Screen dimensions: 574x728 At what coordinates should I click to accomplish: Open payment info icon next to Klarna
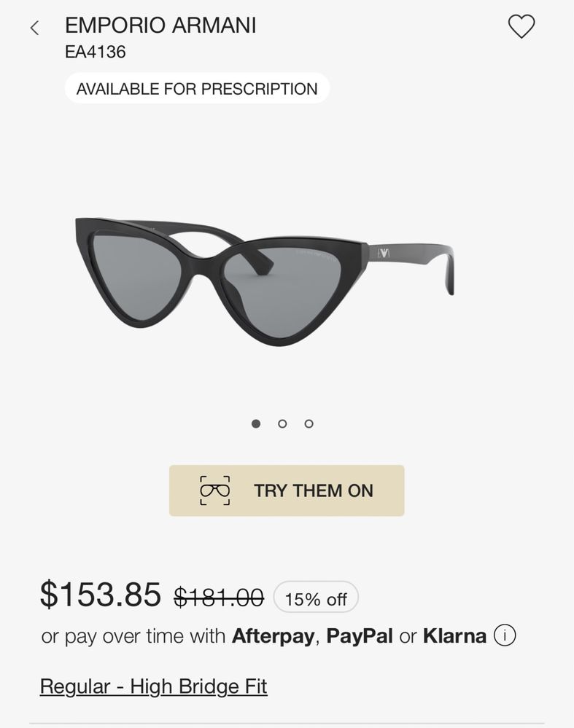click(505, 635)
